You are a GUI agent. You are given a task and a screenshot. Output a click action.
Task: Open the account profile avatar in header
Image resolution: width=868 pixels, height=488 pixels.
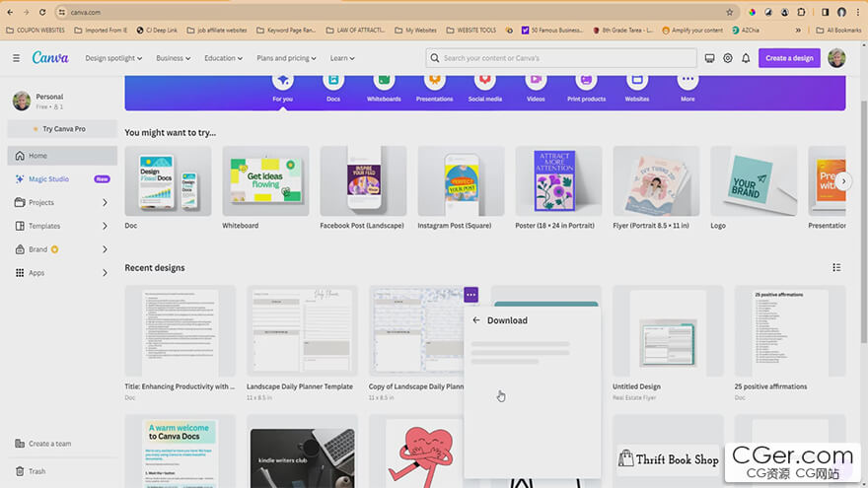[836, 58]
